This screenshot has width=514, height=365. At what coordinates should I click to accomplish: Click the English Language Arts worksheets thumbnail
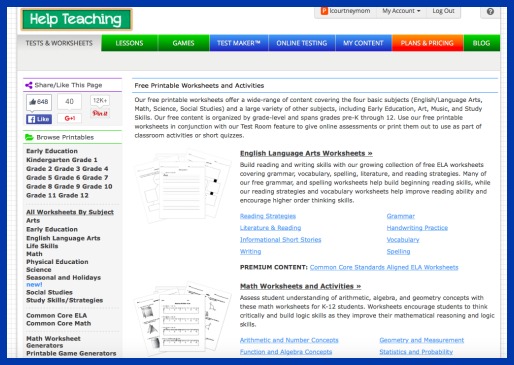pyautogui.click(x=183, y=187)
